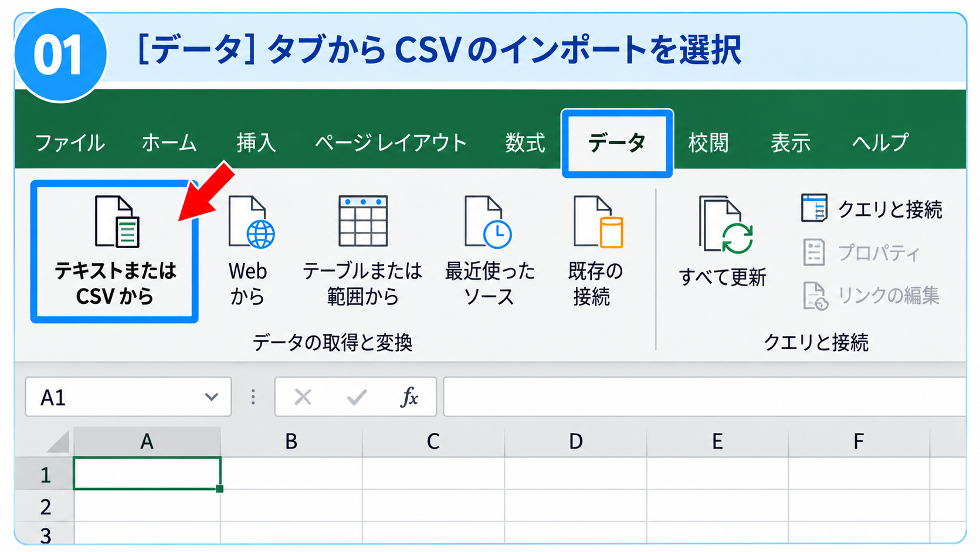Select column C header
This screenshot has height=552, width=980.
click(x=433, y=442)
